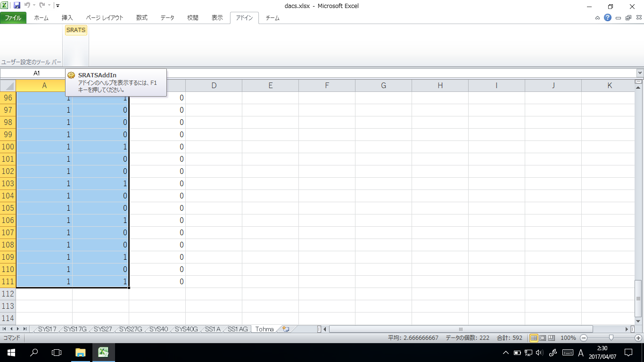The height and width of the screenshot is (362, 644).
Task: Open Excel Help question mark icon
Action: pos(608,18)
